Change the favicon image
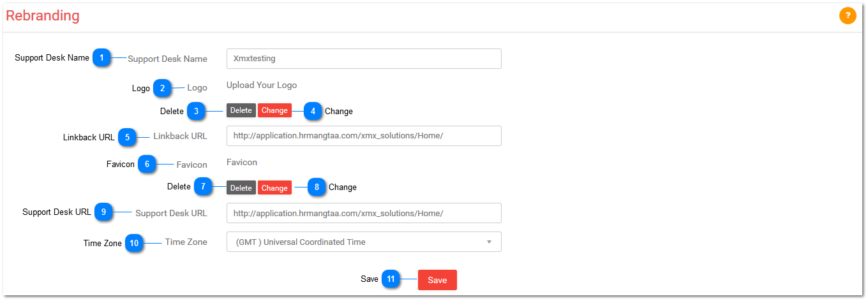This screenshot has width=868, height=301. (274, 187)
